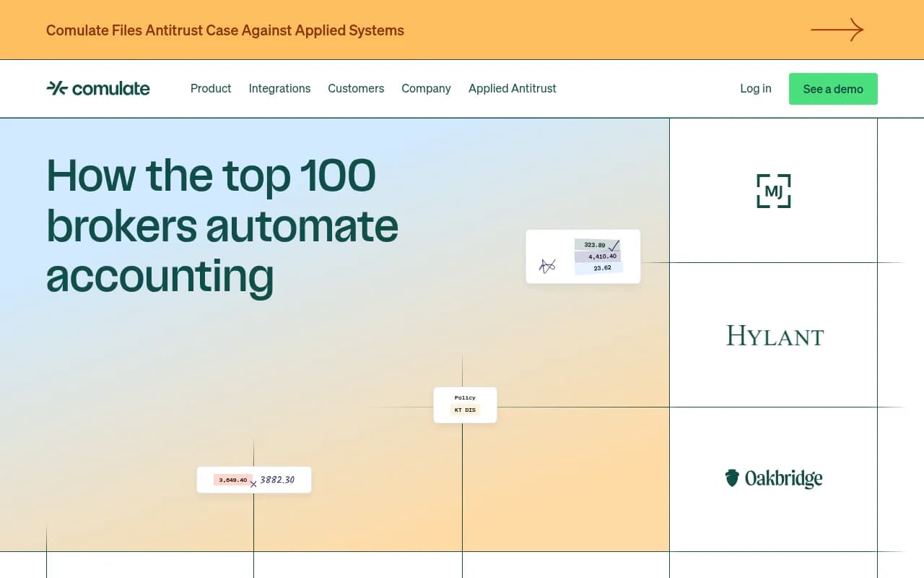Click the card showing 323.89 and 4,410.40

pyautogui.click(x=583, y=256)
